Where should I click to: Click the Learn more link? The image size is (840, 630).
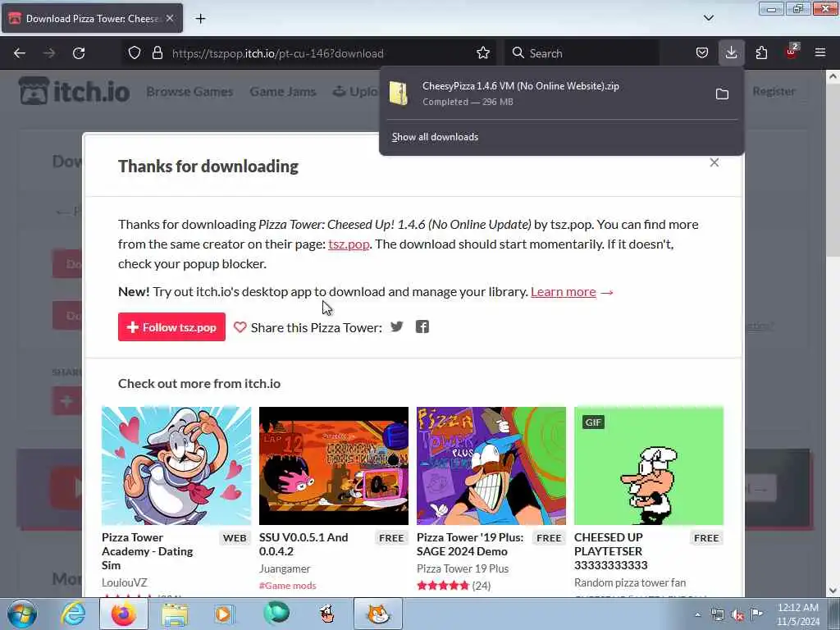[x=564, y=291]
